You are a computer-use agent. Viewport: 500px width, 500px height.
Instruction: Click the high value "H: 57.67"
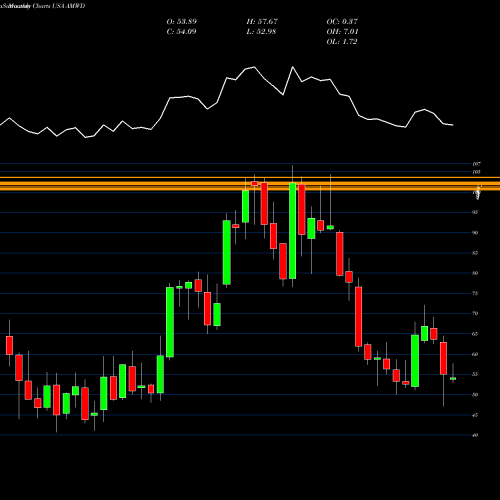[x=262, y=22]
